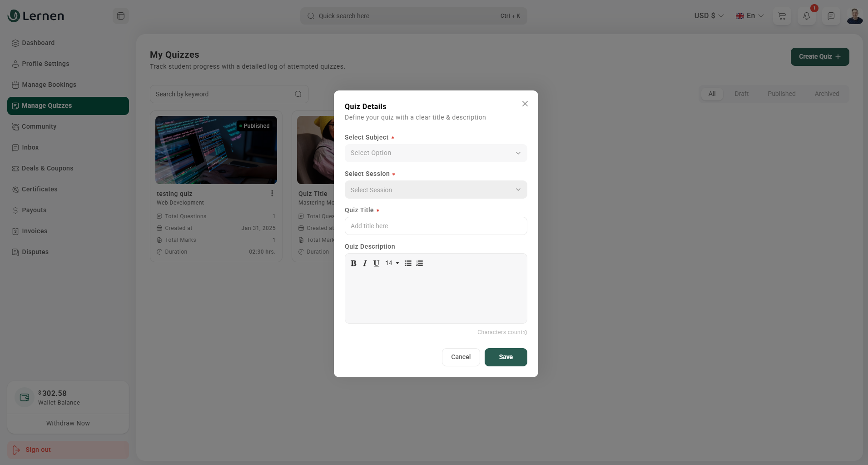Expand the Select Subject dropdown

(436, 153)
